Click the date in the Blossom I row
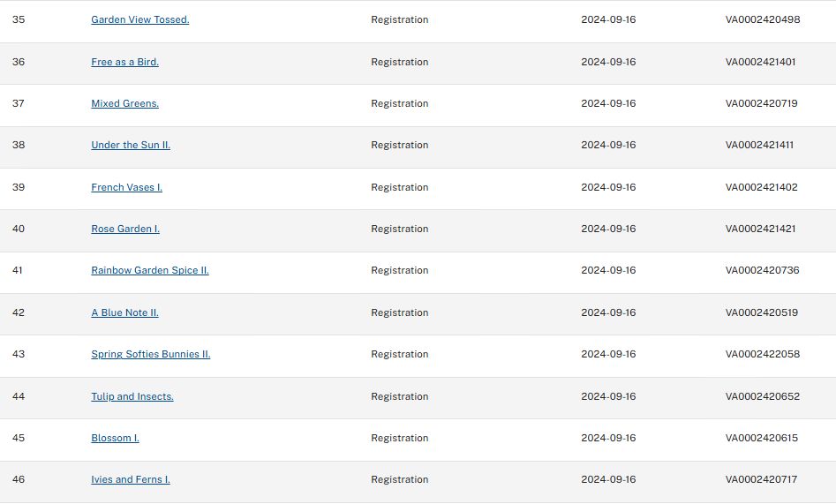836x504 pixels. [608, 438]
